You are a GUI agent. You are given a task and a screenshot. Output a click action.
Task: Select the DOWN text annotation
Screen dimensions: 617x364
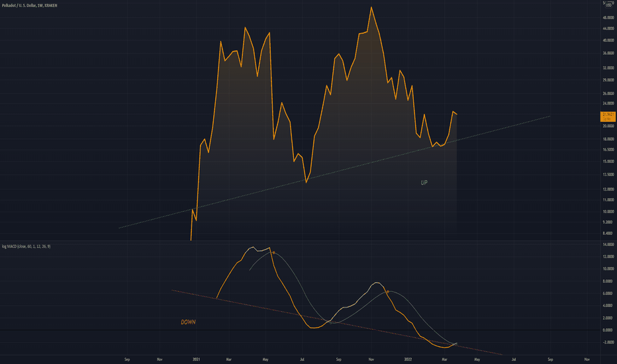[x=188, y=322]
